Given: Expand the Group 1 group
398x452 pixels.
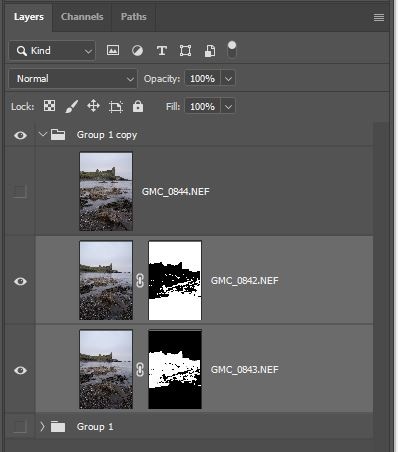Looking at the screenshot, I should [42, 427].
